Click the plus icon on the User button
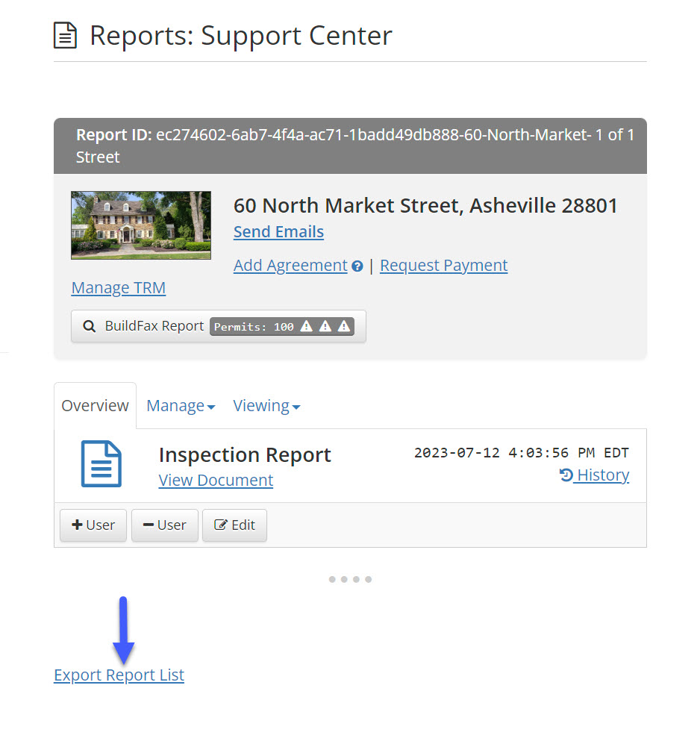The height and width of the screenshot is (744, 700). (x=77, y=525)
